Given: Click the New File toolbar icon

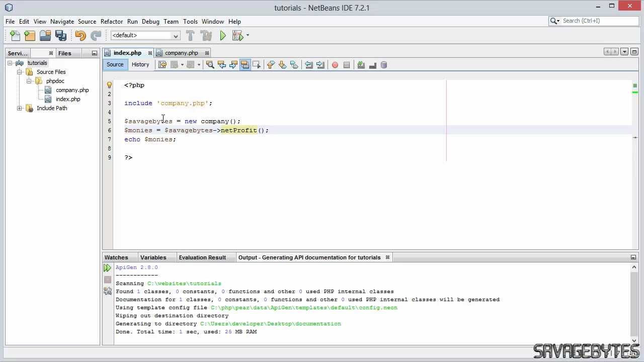Looking at the screenshot, I should click(x=15, y=35).
